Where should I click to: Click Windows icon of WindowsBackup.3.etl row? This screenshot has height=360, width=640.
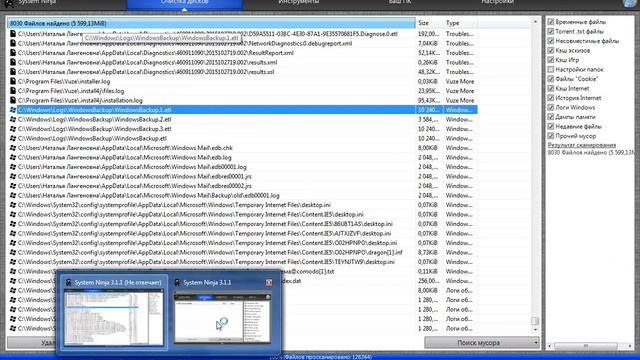(13, 129)
